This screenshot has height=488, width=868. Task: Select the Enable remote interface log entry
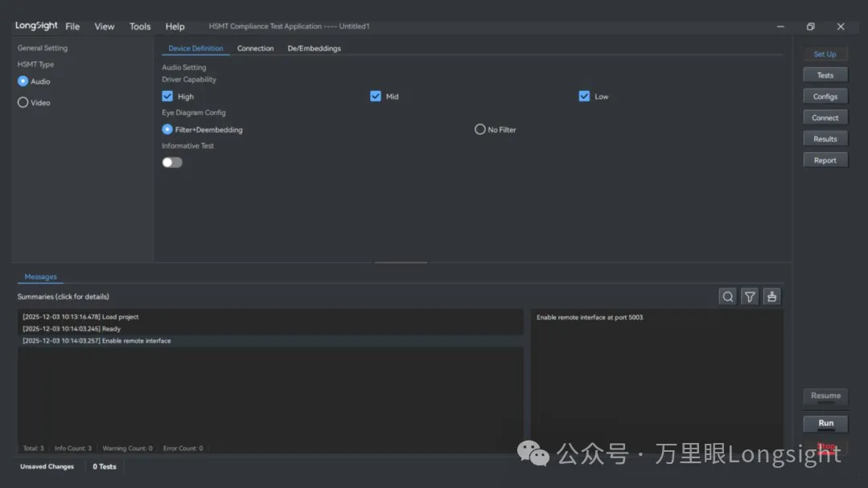pos(270,341)
